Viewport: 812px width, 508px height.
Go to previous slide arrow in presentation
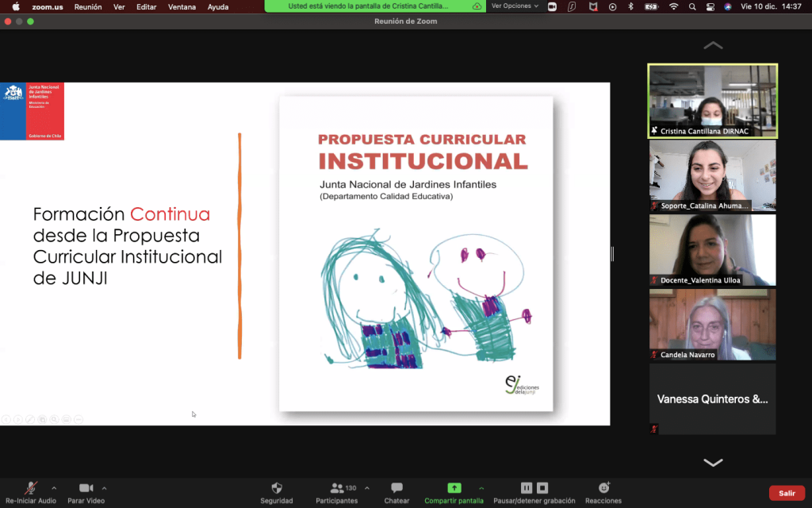pyautogui.click(x=6, y=419)
